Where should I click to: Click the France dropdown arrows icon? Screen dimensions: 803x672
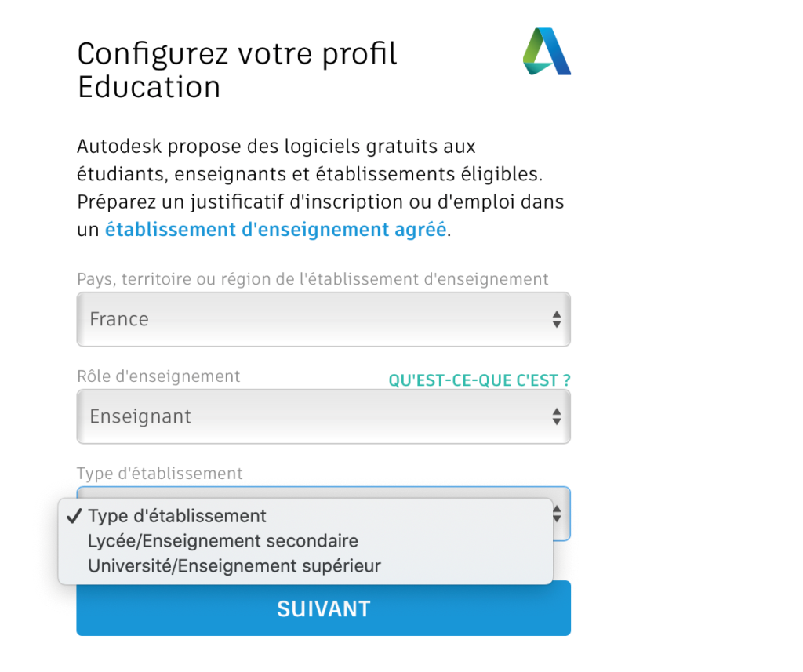[x=557, y=319]
